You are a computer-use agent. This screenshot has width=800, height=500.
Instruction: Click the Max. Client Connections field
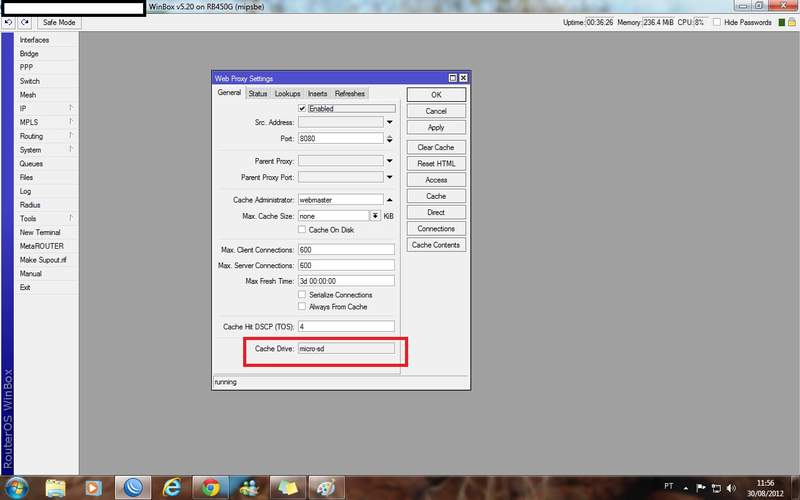pyautogui.click(x=346, y=249)
